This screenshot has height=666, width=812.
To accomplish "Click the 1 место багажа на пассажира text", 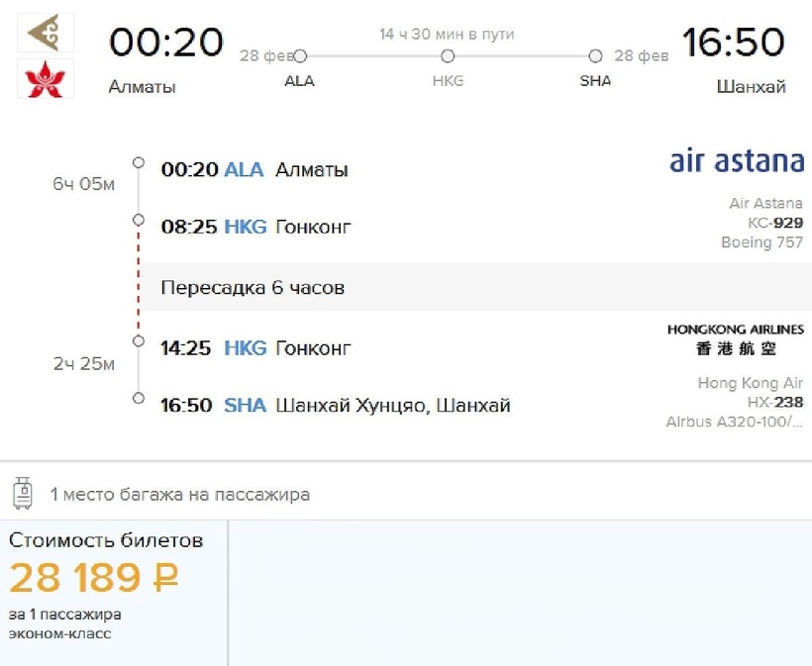I will coord(180,494).
